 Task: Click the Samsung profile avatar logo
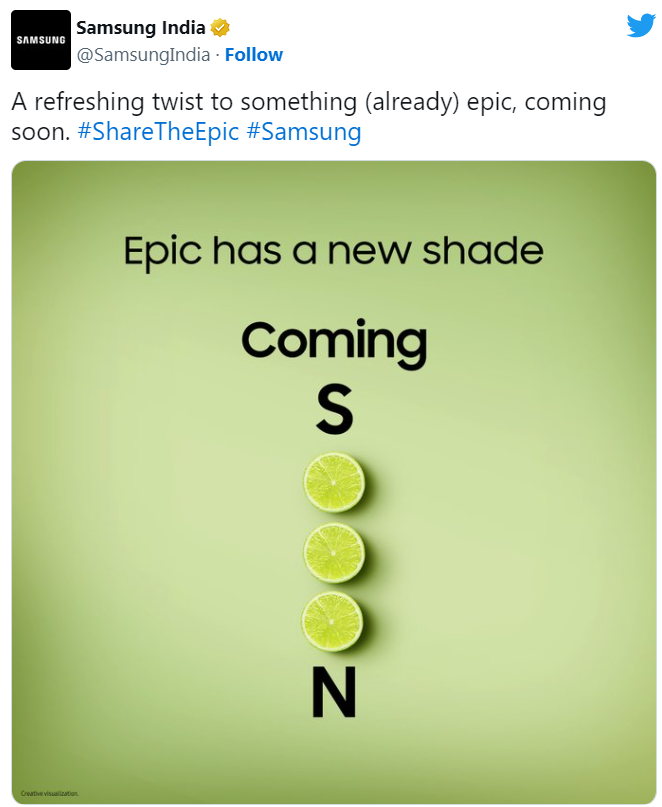pos(41,40)
